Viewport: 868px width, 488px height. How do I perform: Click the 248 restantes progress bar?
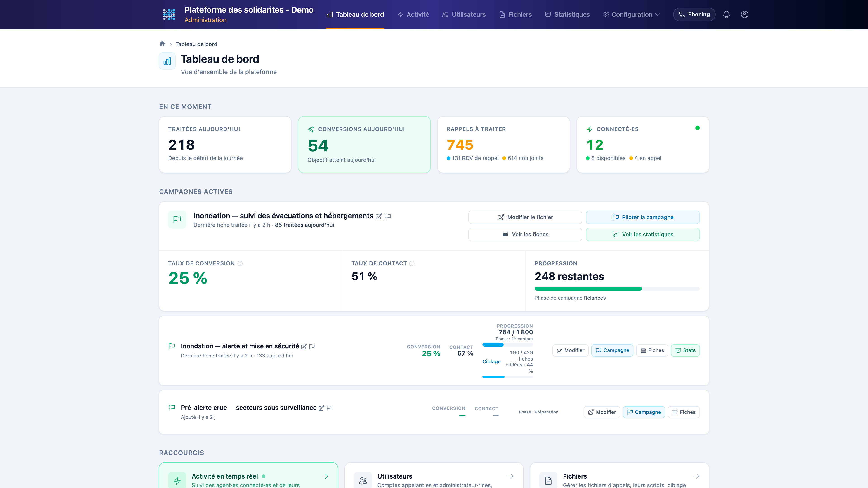click(617, 289)
